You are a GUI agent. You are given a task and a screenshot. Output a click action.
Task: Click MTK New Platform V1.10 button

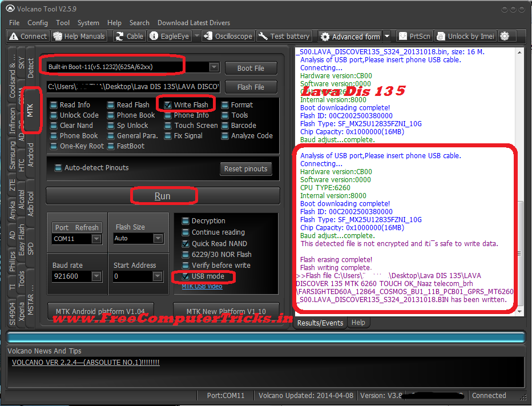coord(226,311)
